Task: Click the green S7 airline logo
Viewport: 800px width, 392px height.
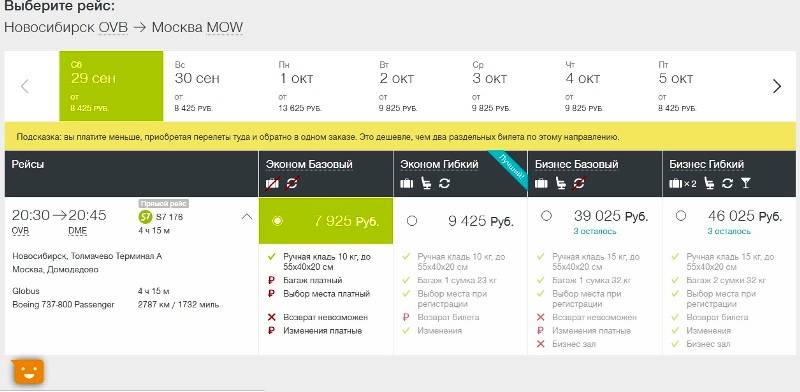Action: click(x=145, y=217)
